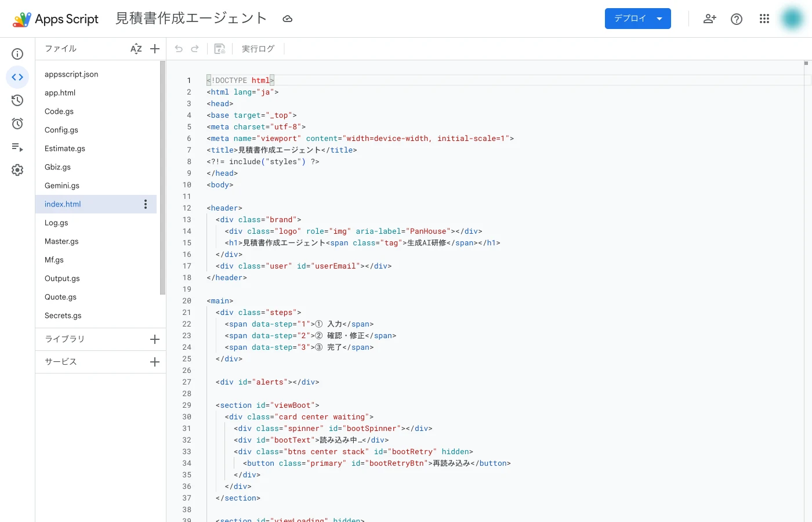Click line number 20 in gutter

[x=187, y=301]
